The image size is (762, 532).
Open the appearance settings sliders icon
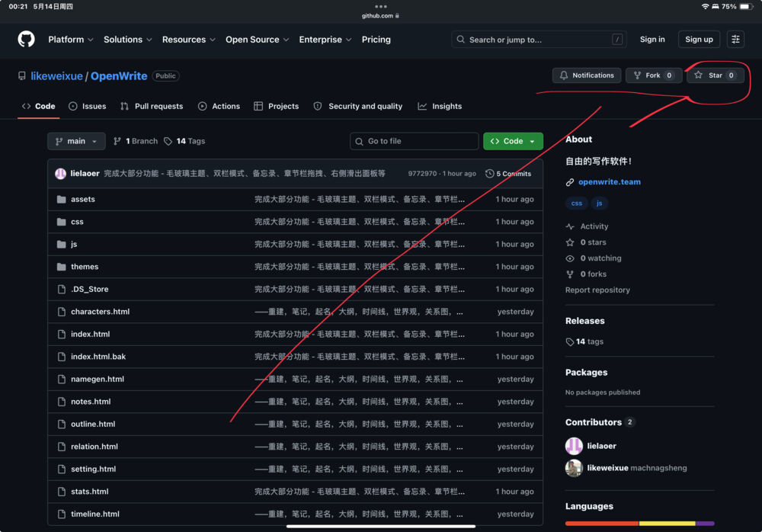coord(735,40)
